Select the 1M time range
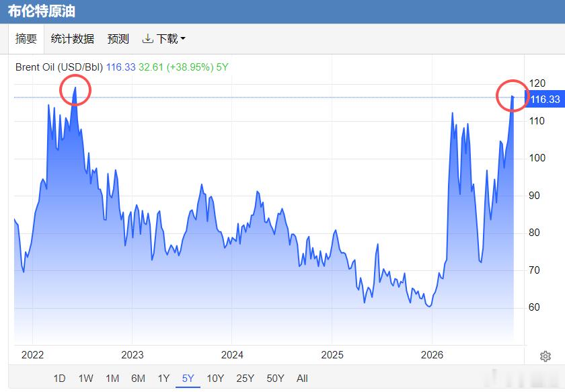 coord(112,379)
